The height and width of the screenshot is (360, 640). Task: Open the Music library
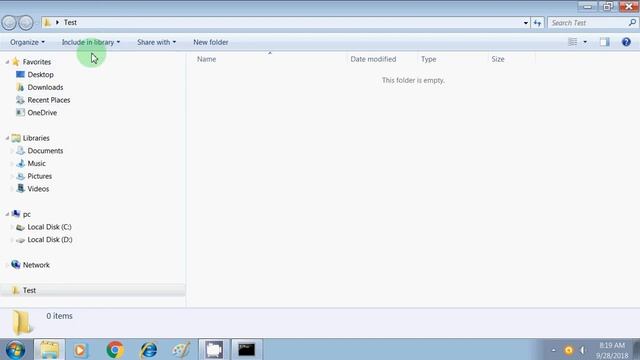[x=36, y=163]
